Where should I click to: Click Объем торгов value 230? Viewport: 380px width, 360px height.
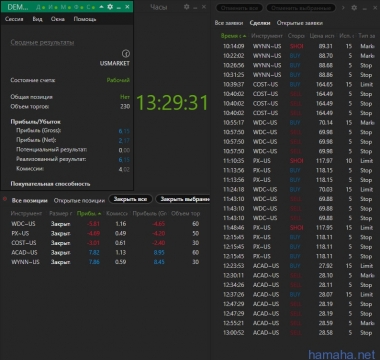pyautogui.click(x=125, y=107)
